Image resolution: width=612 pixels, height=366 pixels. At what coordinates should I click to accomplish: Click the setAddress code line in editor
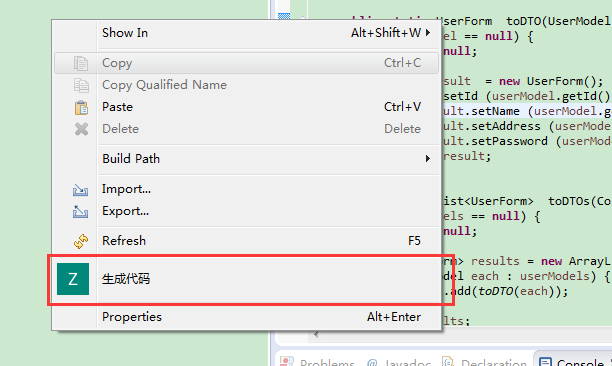click(527, 126)
